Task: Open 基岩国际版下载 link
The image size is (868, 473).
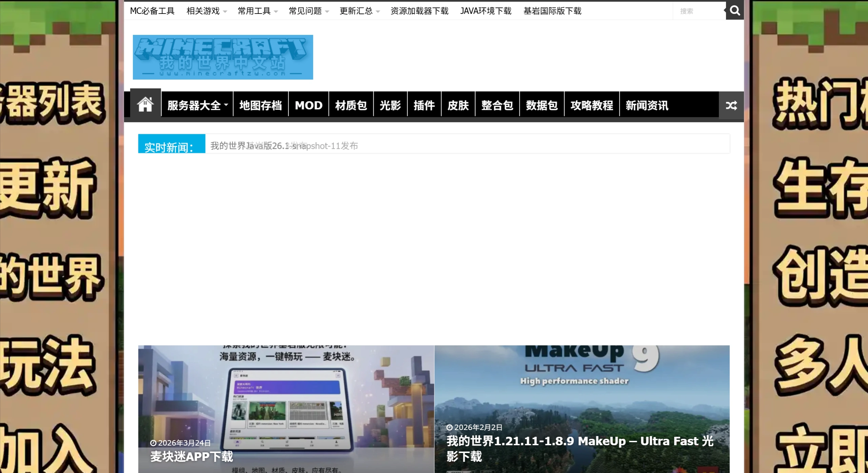Action: pos(552,11)
